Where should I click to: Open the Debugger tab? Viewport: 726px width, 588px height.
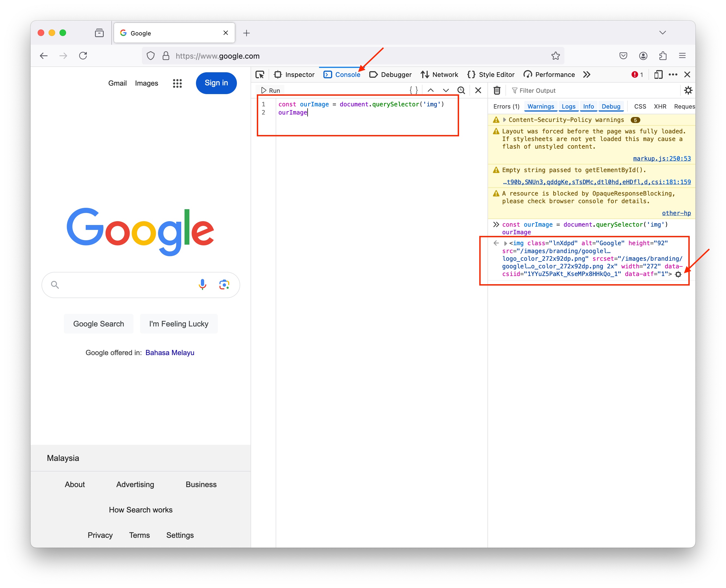click(x=390, y=74)
